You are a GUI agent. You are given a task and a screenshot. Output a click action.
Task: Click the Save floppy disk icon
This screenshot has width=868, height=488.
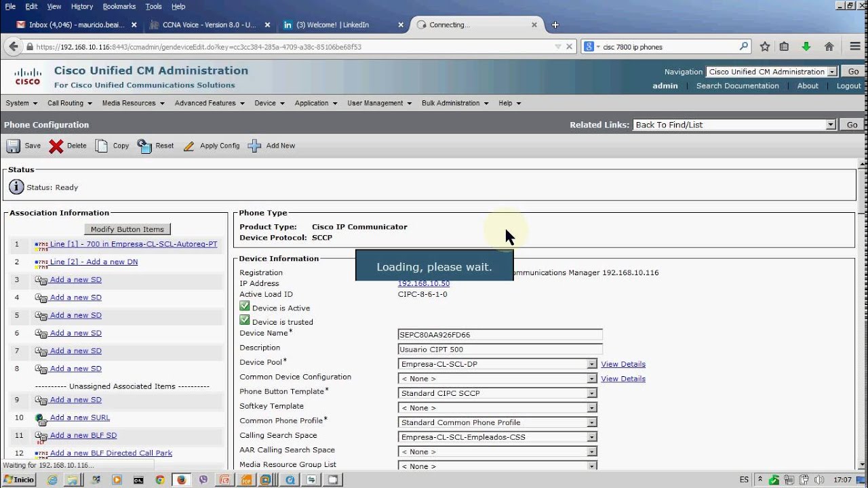tap(13, 146)
